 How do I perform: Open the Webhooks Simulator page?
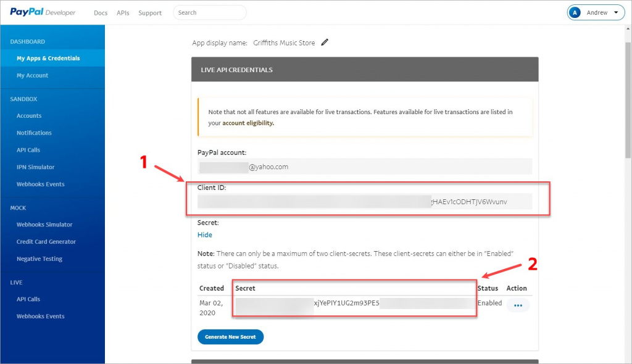[44, 225]
